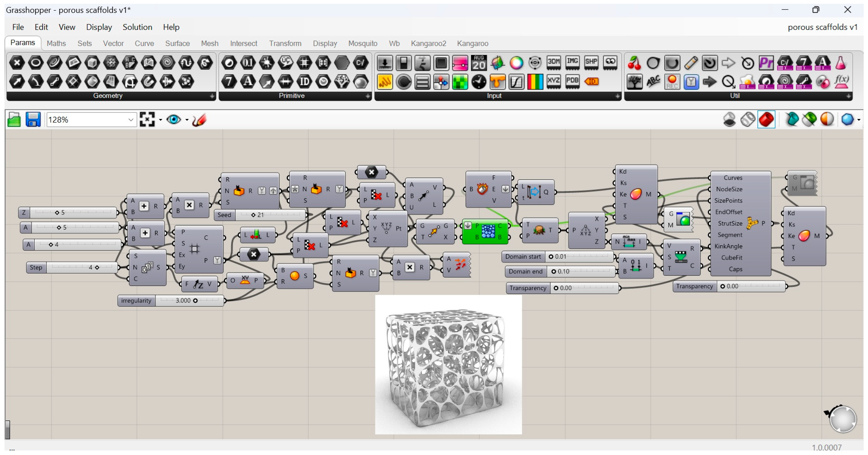Open file with green folder icon

tap(14, 120)
